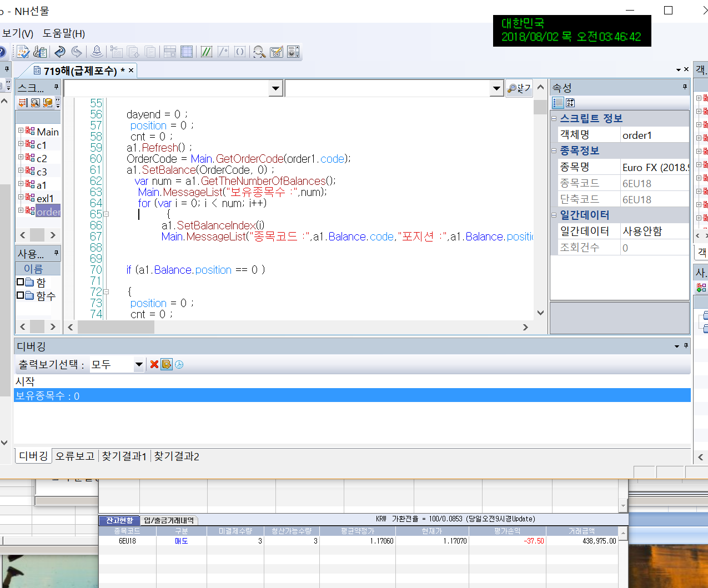708x588 pixels.
Task: Open the 도움말(H) menu
Action: pyautogui.click(x=64, y=33)
